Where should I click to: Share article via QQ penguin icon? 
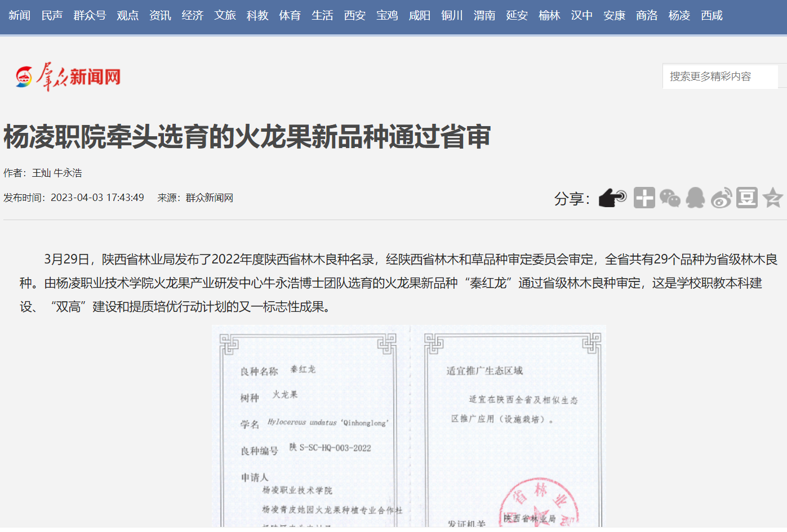(695, 198)
